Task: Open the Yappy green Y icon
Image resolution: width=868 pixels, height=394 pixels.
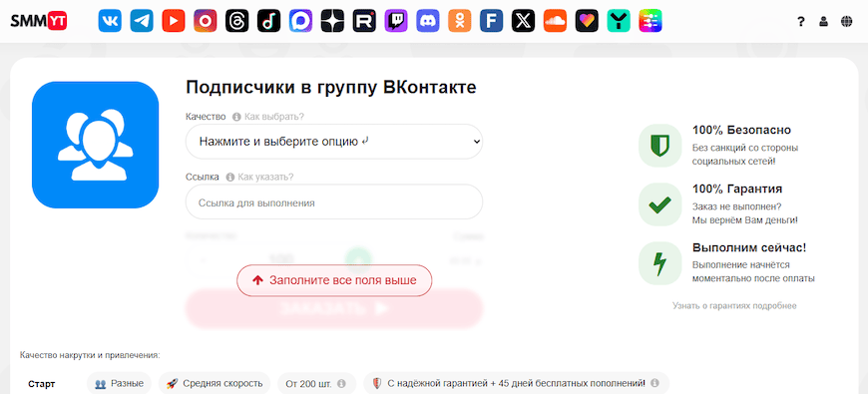Action: (x=619, y=21)
